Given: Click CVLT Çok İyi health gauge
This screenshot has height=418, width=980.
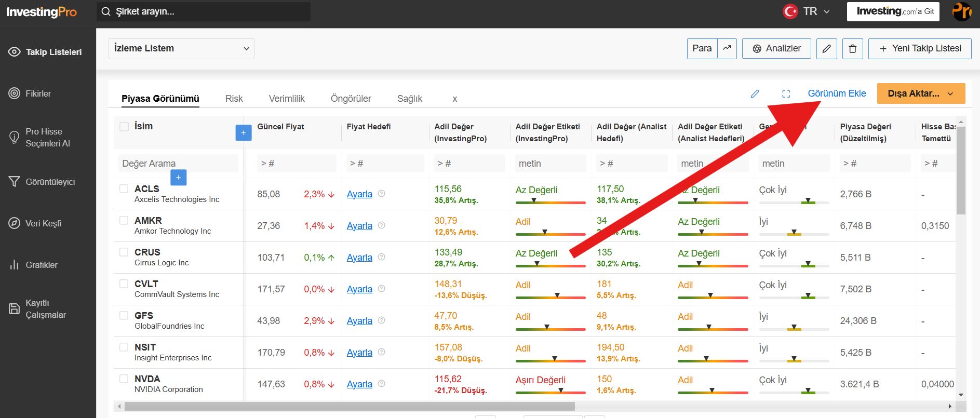Looking at the screenshot, I should pyautogui.click(x=794, y=296).
